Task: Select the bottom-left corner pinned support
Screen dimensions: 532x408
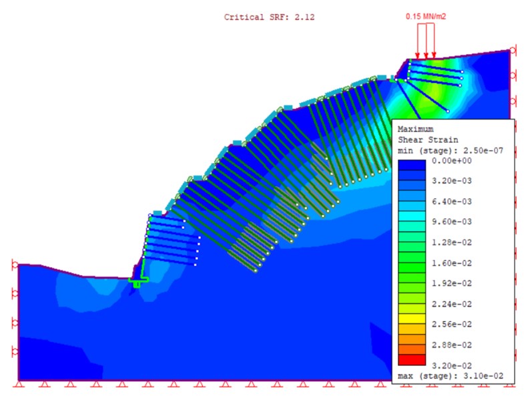Action: (19, 385)
